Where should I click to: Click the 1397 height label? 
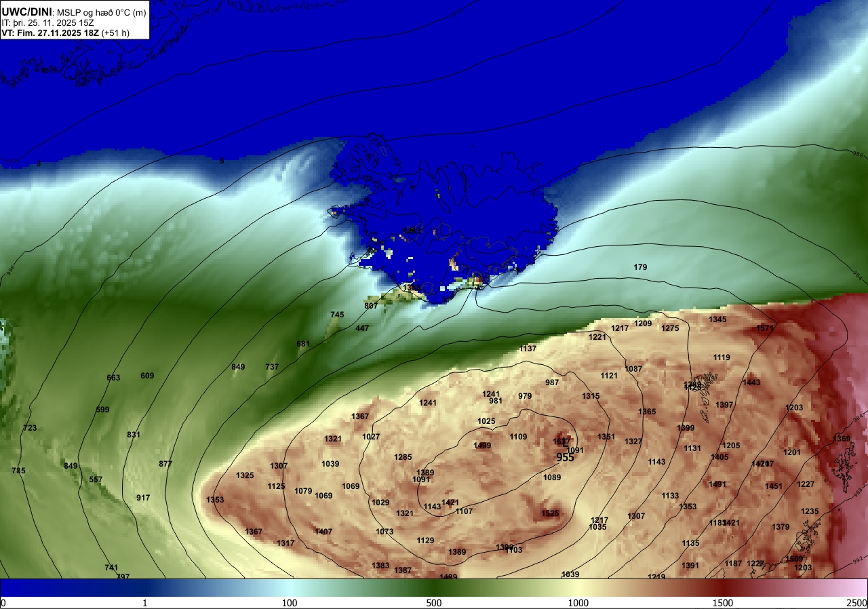[x=724, y=405]
